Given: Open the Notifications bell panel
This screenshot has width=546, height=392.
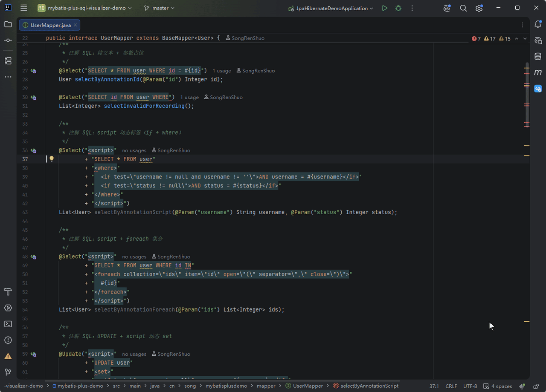Looking at the screenshot, I should (538, 24).
